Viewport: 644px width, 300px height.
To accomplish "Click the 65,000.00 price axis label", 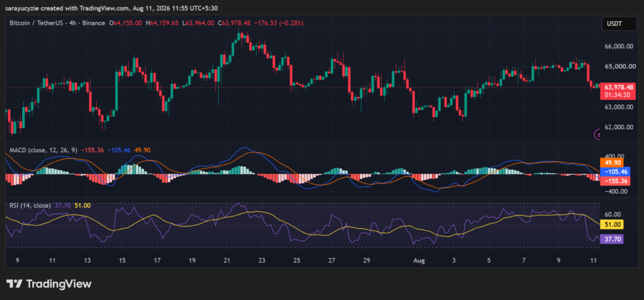I will 621,67.
